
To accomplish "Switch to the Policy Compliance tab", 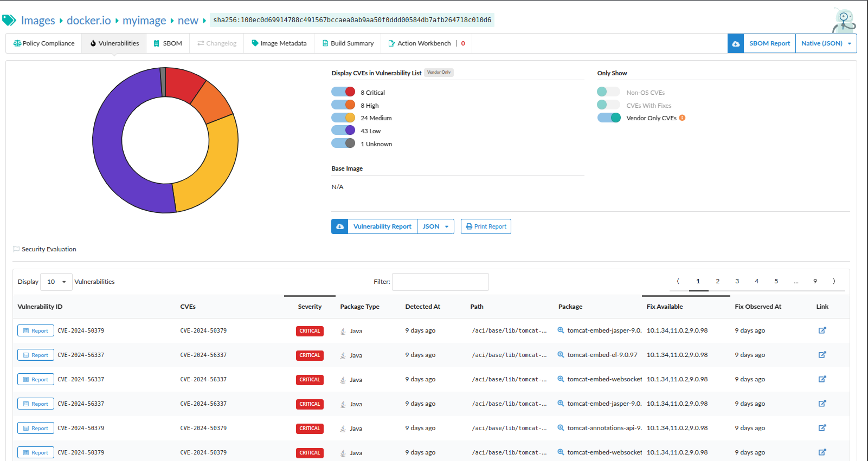I will point(44,43).
